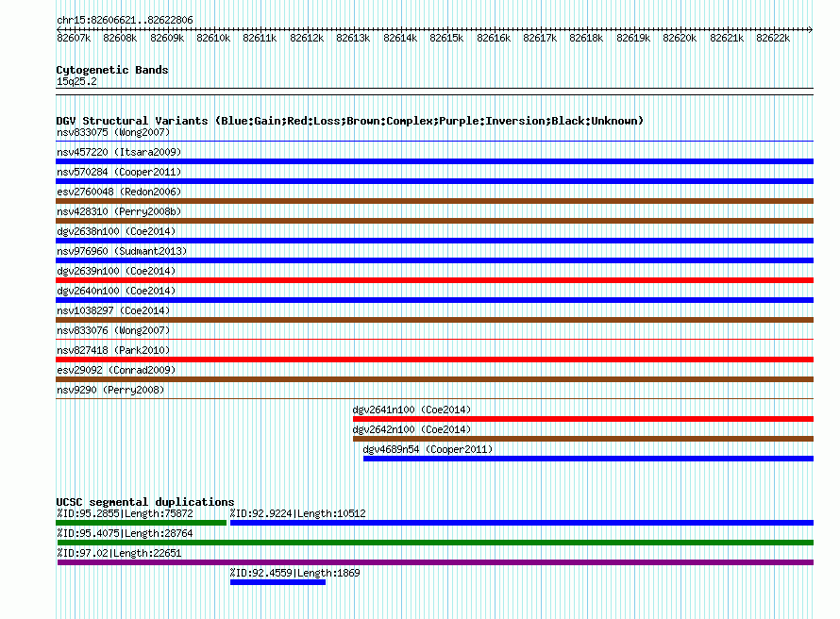Click the 82610k ruler tick label
The width and height of the screenshot is (840, 619).
pos(213,38)
